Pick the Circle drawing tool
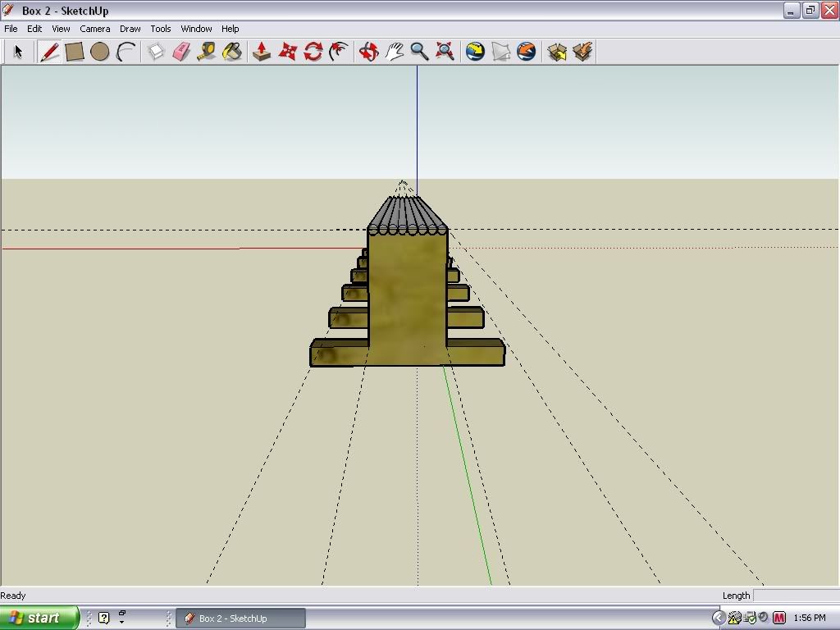The image size is (840, 630). pos(100,52)
